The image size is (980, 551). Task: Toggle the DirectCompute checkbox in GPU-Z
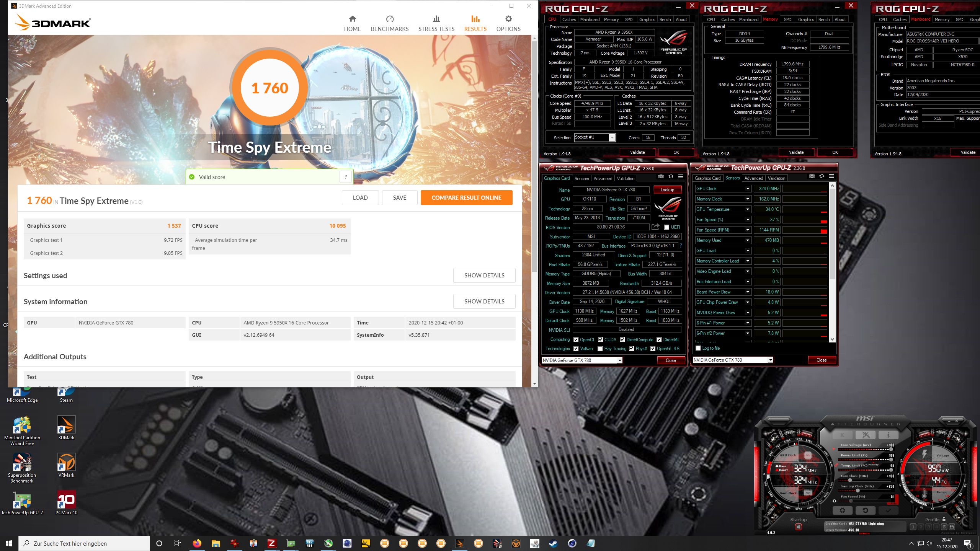point(622,339)
